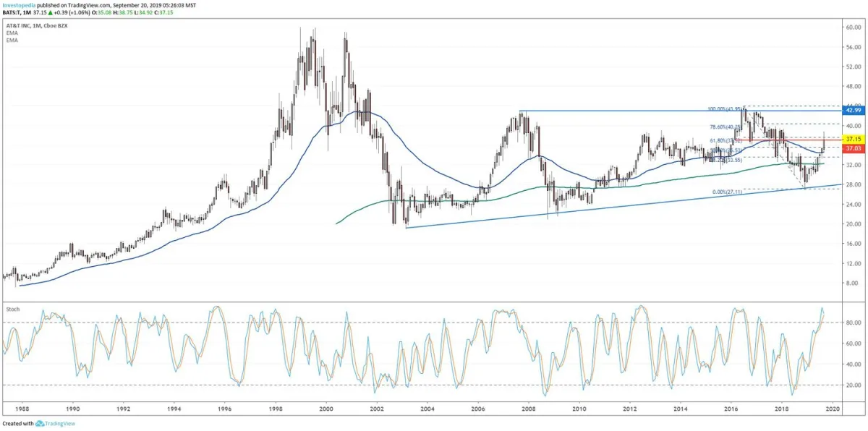Click 24.00 on the price axis

pos(852,205)
